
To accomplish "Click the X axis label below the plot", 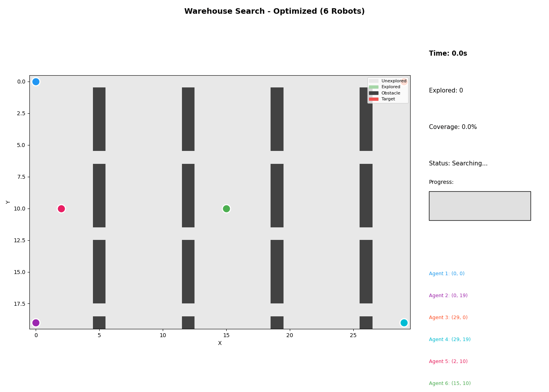I will point(220,343).
